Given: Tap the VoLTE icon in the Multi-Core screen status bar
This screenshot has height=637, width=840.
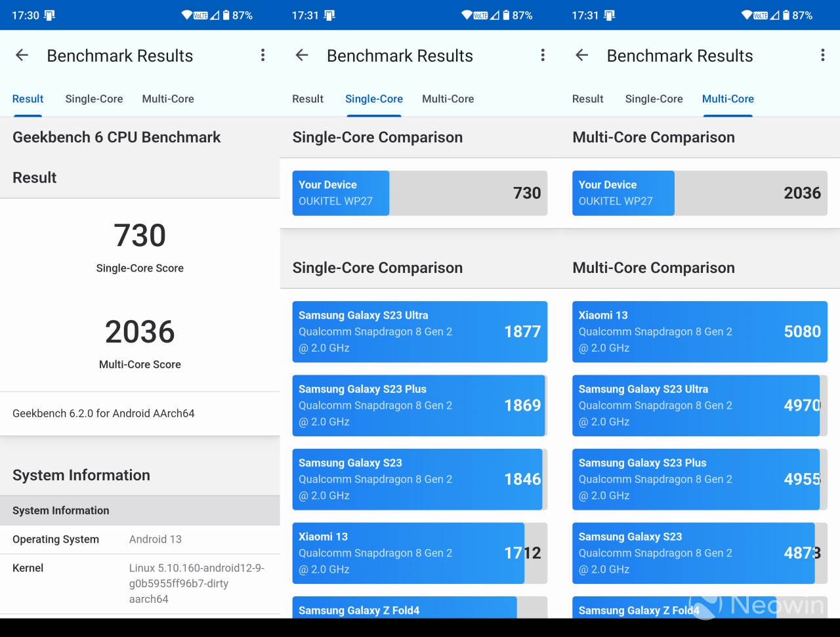Looking at the screenshot, I should click(x=761, y=15).
